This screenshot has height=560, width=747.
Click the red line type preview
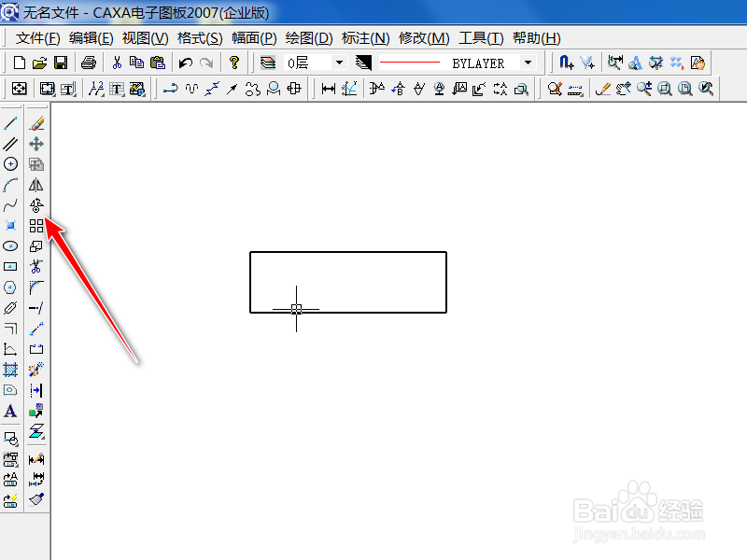coord(410,63)
